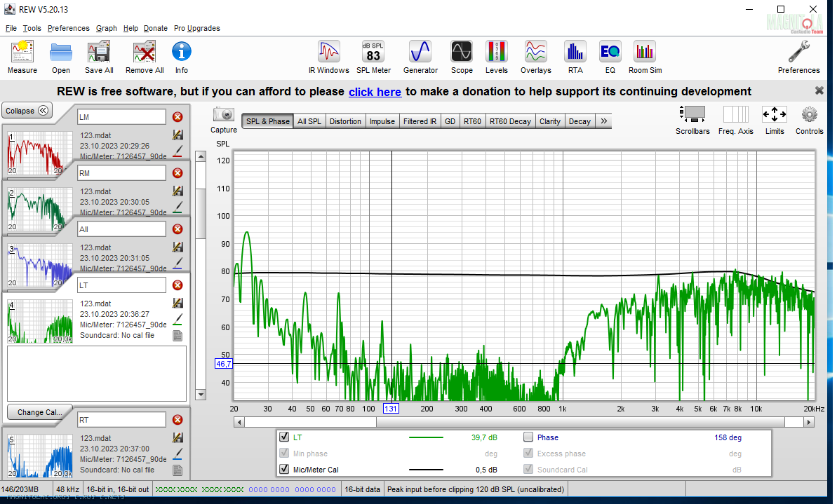Select the RM measurement thumbnail
Image resolution: width=837 pixels, height=504 pixels.
(40, 209)
